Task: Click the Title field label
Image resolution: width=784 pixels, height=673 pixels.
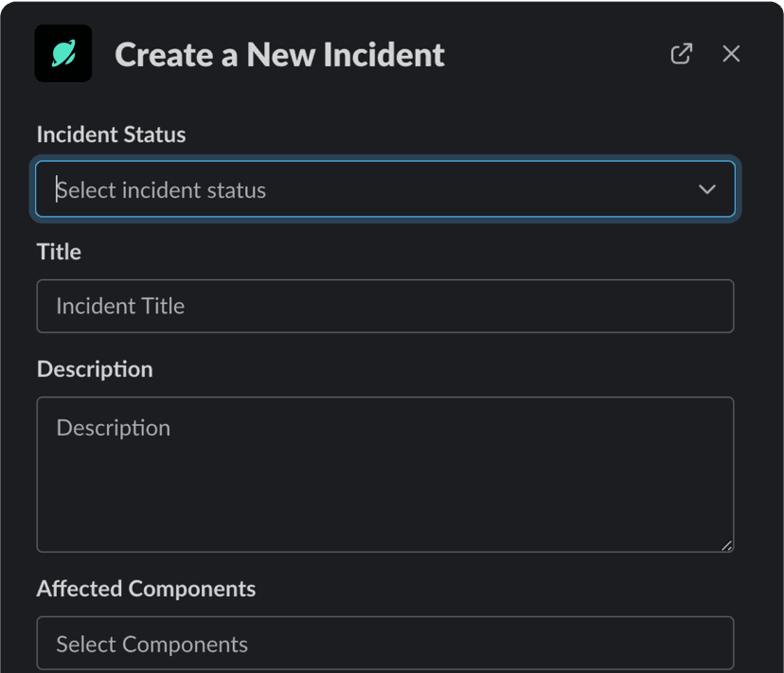Action: pyautogui.click(x=59, y=252)
